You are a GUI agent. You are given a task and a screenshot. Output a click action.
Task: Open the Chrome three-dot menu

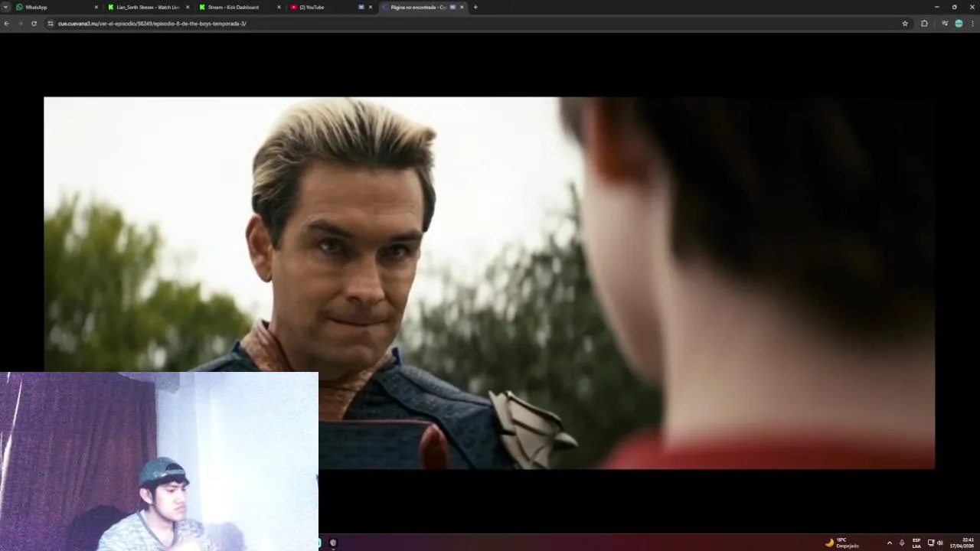973,24
